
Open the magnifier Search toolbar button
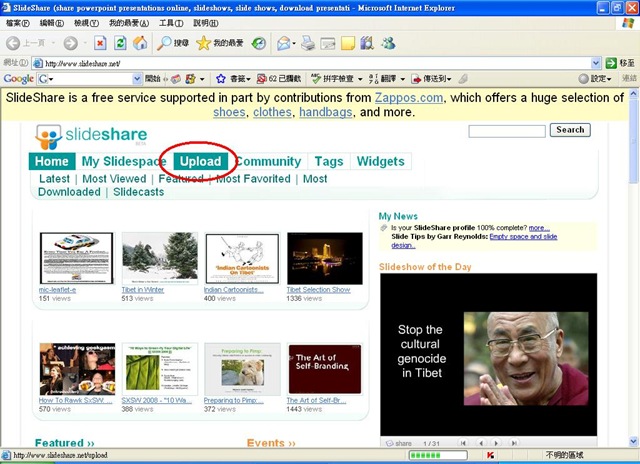[x=173, y=43]
